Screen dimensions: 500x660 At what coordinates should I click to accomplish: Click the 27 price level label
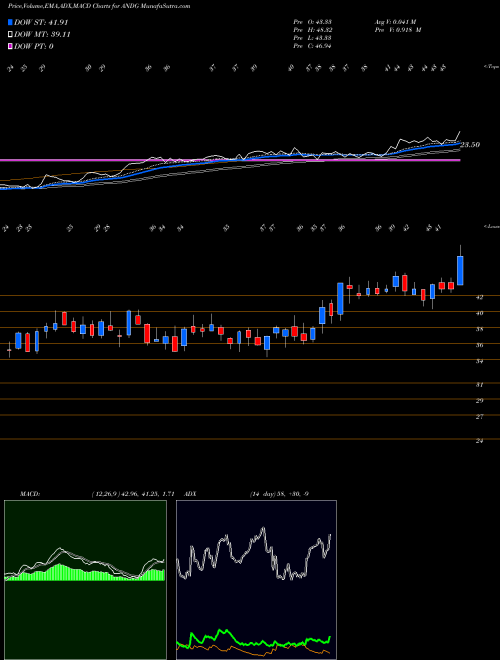click(x=479, y=417)
